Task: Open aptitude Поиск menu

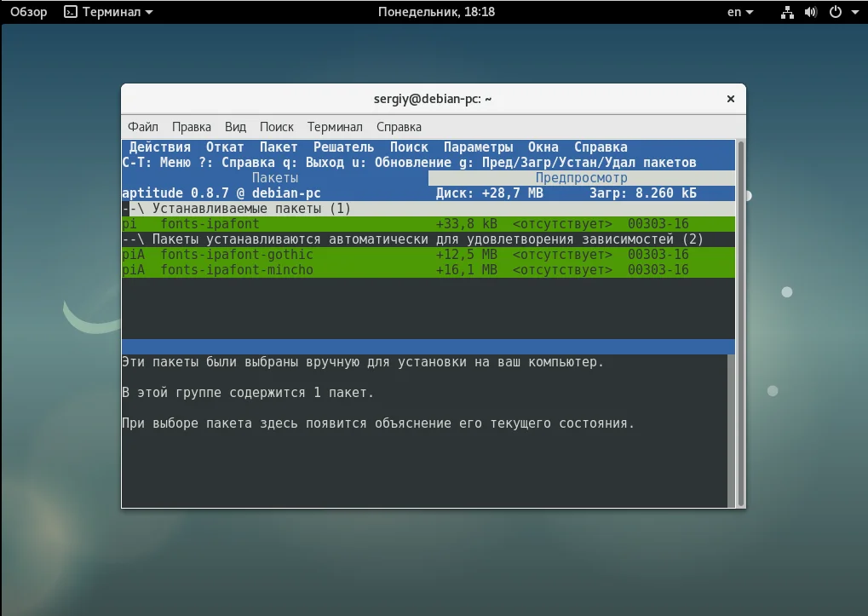Action: (x=409, y=147)
